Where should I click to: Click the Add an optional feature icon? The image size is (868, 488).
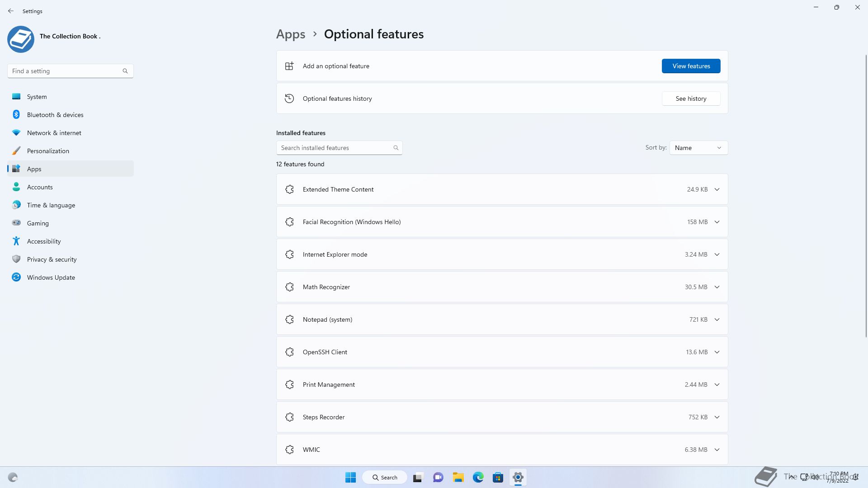point(289,66)
